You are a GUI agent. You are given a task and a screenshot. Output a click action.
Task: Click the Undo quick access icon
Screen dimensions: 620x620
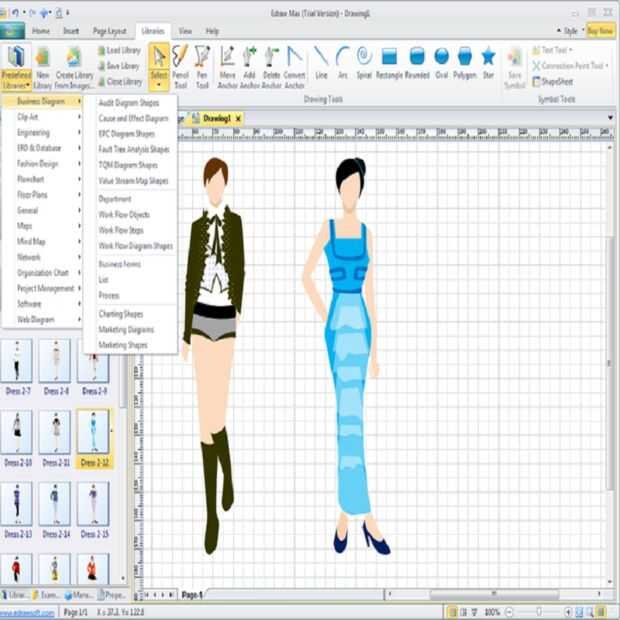(x=16, y=13)
